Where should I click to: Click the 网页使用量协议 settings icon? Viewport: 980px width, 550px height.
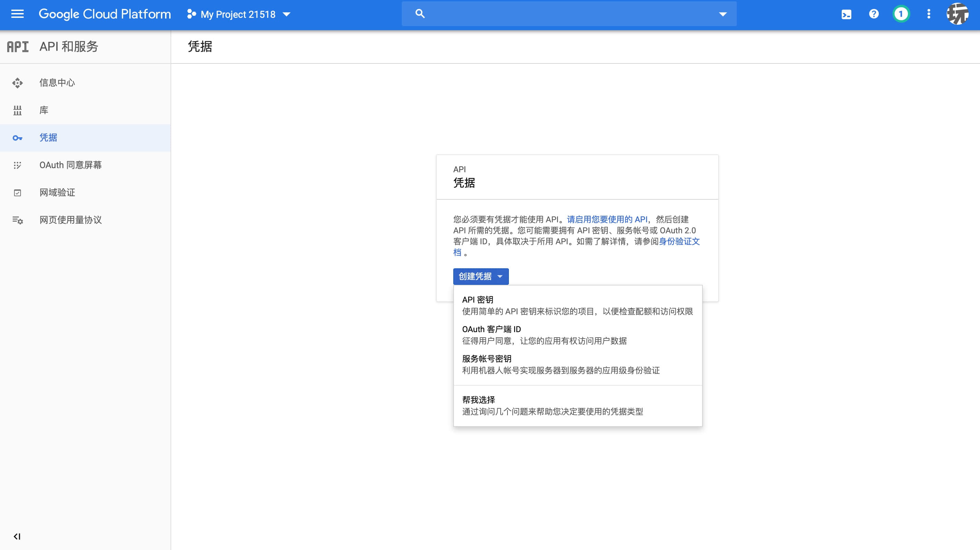coord(17,220)
